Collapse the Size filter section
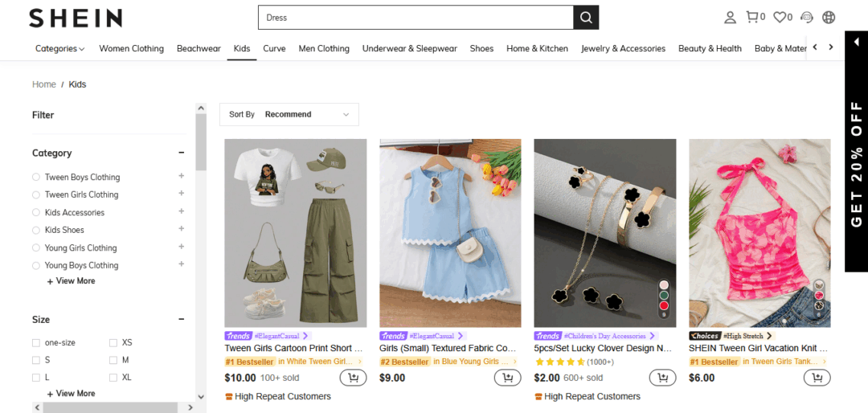 click(x=181, y=320)
